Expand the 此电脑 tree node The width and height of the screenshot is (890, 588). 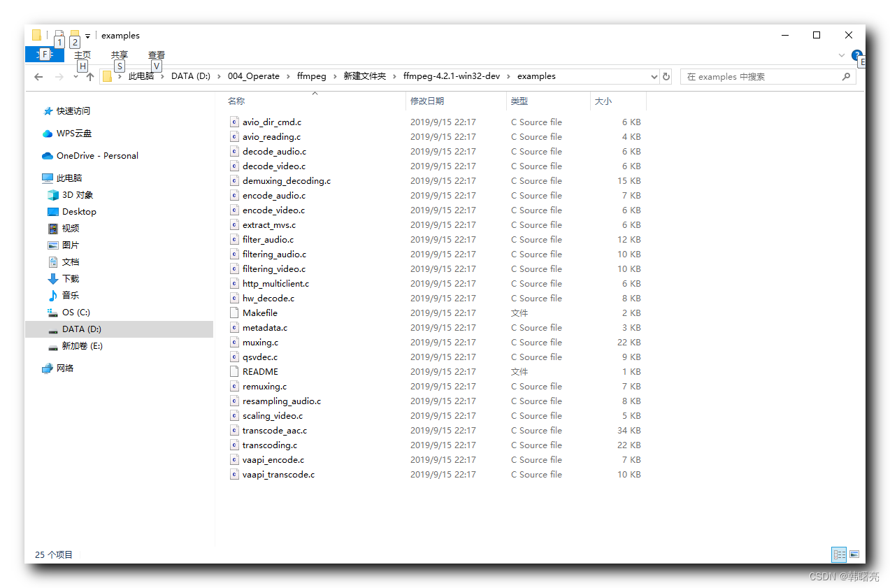34,178
